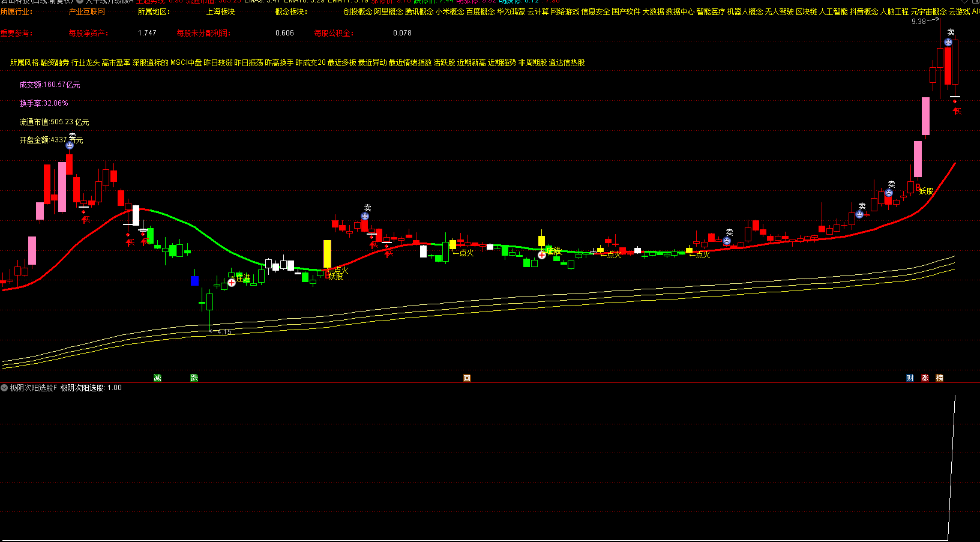Click the 每股未分配利润 value 0.606
The image size is (980, 542).
284,33
